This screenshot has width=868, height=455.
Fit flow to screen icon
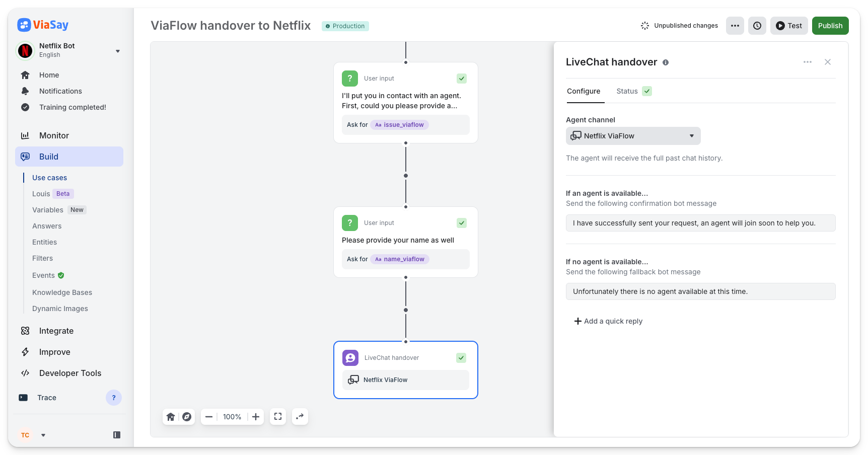click(x=278, y=416)
